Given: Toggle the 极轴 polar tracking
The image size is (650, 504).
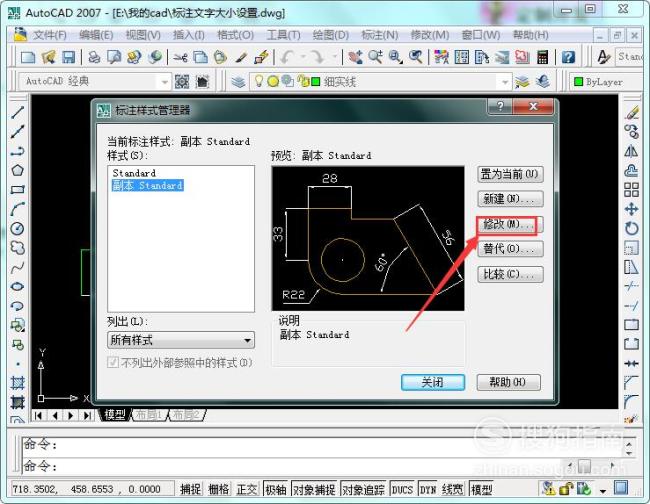Looking at the screenshot, I should point(276,489).
